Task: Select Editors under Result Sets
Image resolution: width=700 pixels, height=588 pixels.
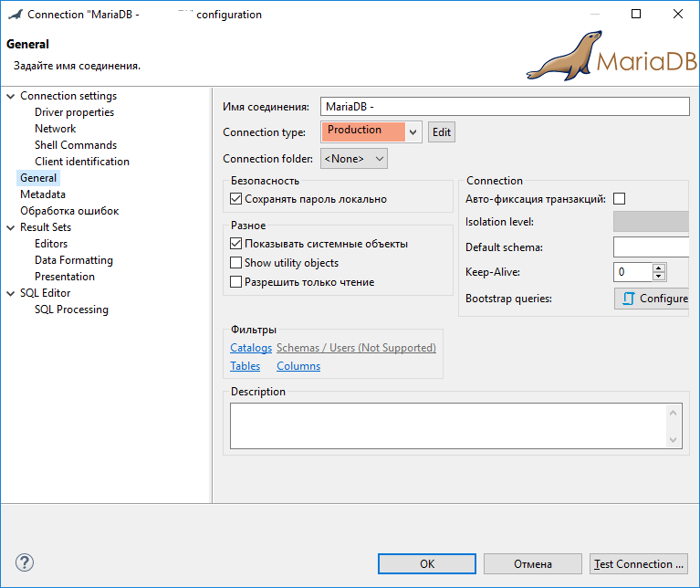Action: click(x=51, y=244)
